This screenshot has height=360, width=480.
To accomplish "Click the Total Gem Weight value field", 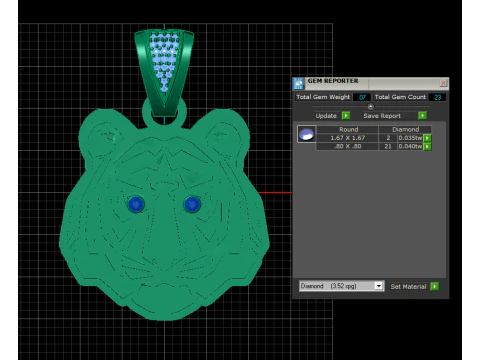I will 362,97.
